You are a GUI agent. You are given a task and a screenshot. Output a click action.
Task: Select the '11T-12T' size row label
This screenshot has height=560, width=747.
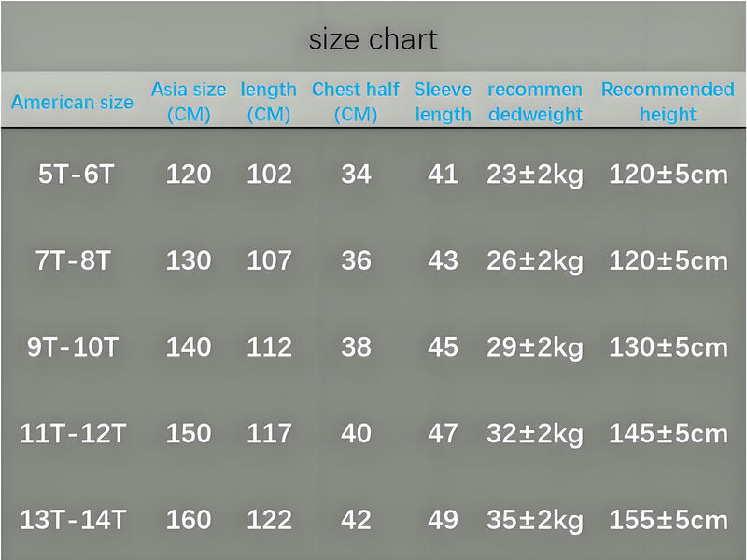pos(73,433)
